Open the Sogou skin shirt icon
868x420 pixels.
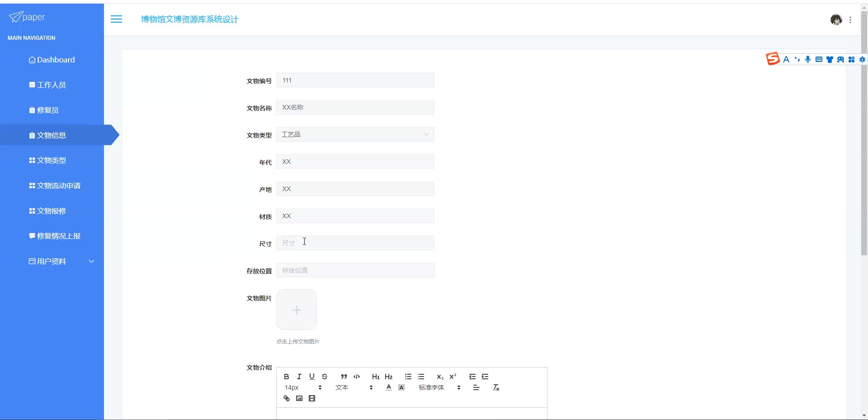830,59
